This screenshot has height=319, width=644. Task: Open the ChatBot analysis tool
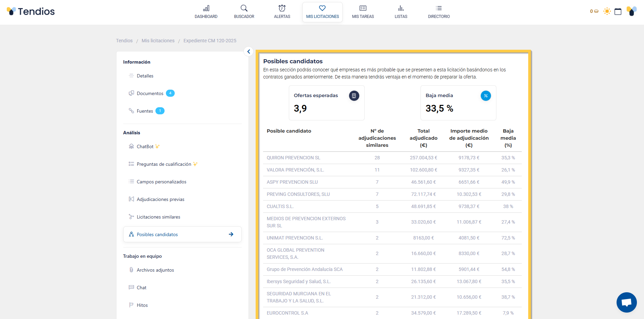pos(145,146)
